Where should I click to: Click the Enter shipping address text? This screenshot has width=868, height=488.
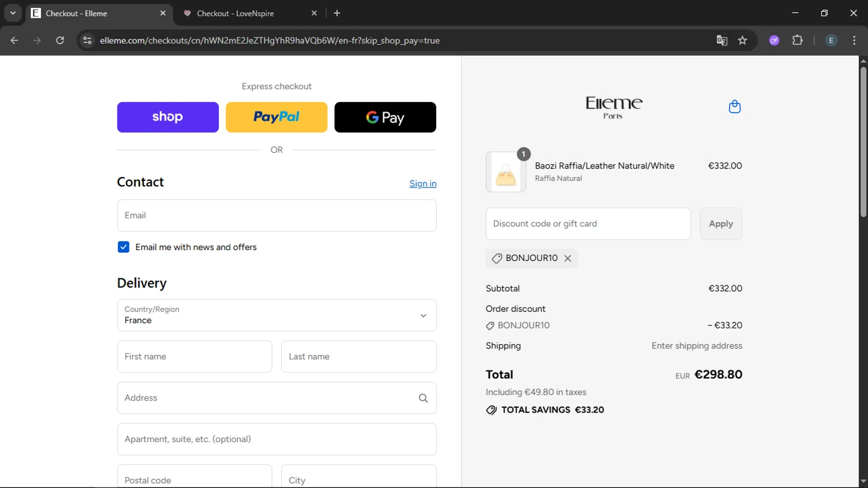(697, 346)
